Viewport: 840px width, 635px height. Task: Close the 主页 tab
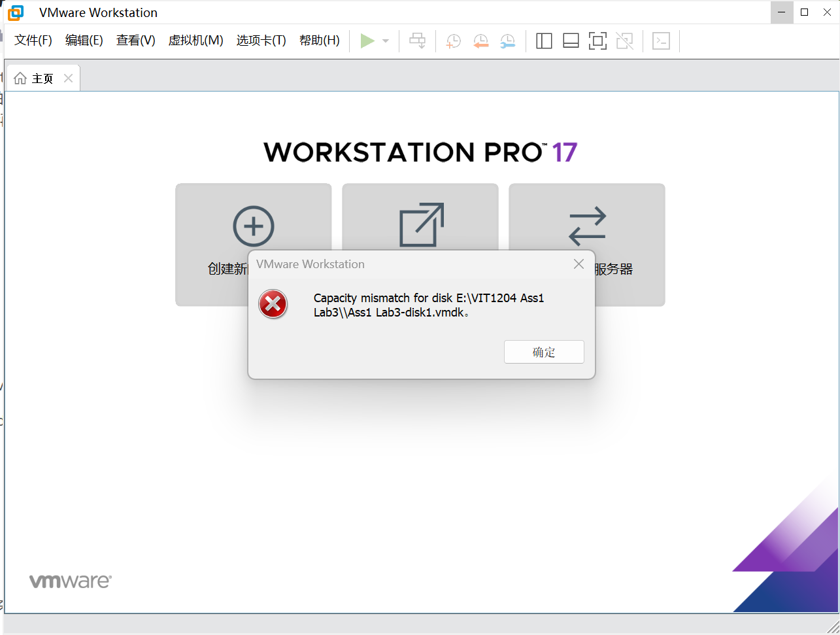(68, 78)
